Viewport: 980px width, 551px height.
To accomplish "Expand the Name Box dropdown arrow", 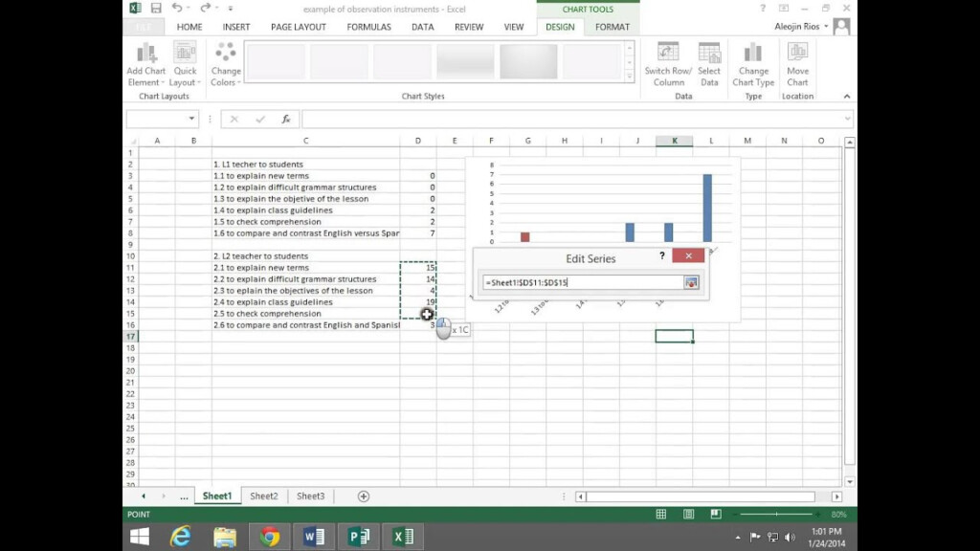I will coord(192,120).
